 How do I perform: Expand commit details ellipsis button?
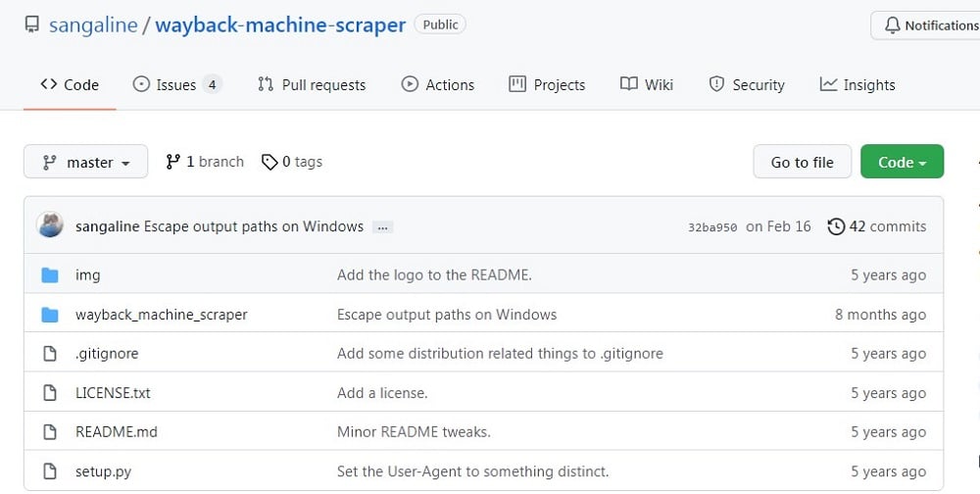point(382,227)
